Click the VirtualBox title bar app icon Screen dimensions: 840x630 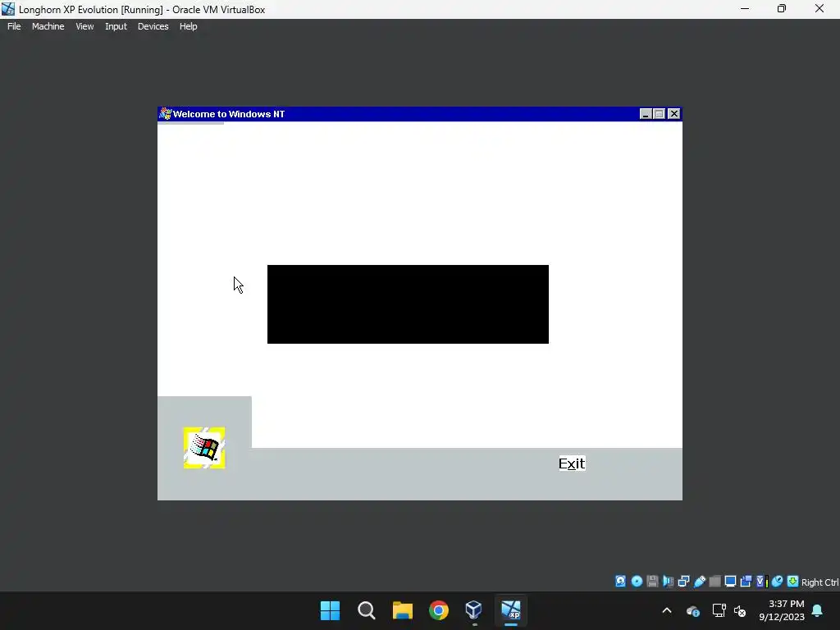pos(8,9)
